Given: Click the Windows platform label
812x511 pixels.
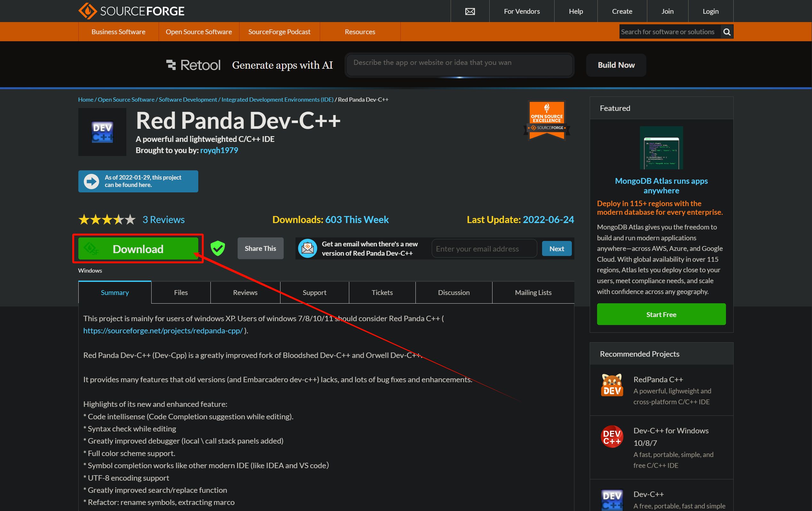Looking at the screenshot, I should [90, 271].
